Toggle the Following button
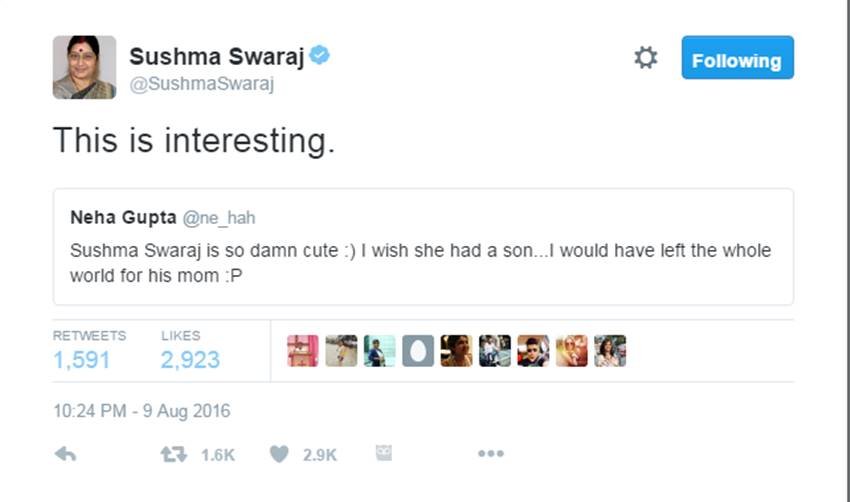The height and width of the screenshot is (502, 850). pyautogui.click(x=737, y=59)
